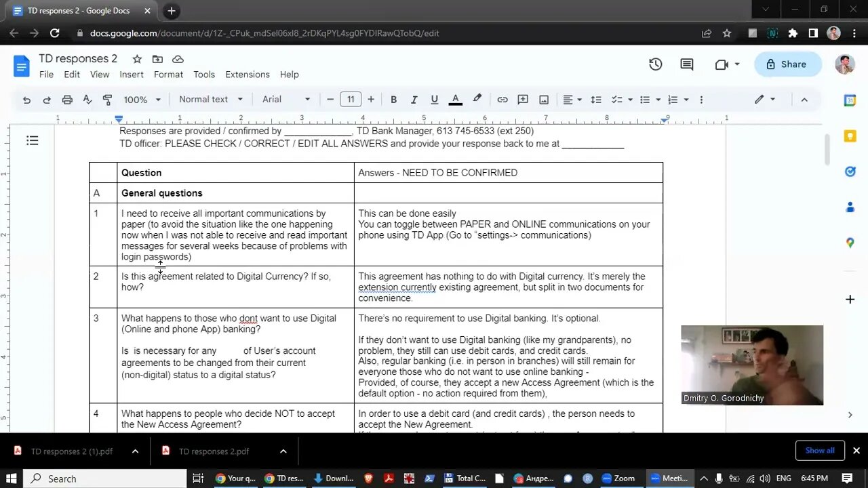Print the document using the printer icon
868x488 pixels.
(67, 100)
